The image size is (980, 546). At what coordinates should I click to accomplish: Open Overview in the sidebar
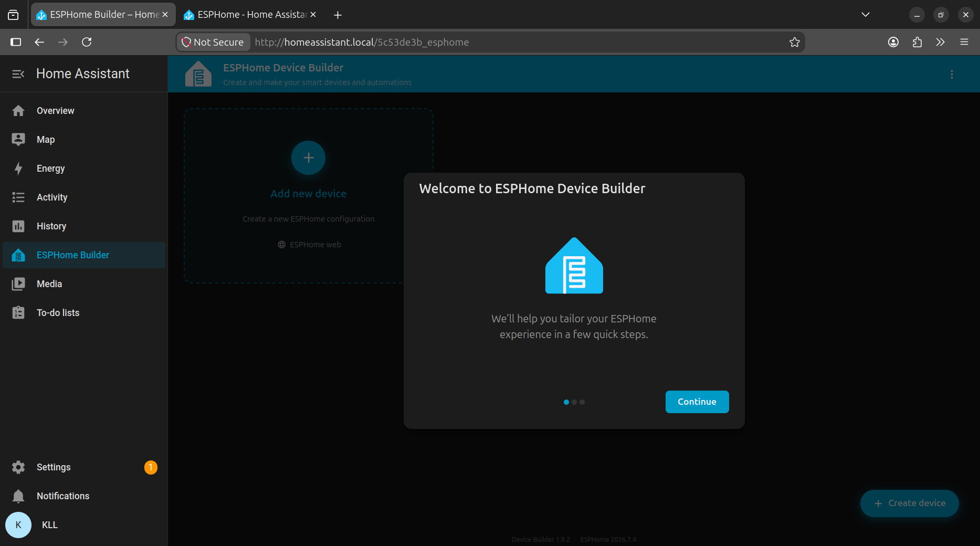point(84,111)
